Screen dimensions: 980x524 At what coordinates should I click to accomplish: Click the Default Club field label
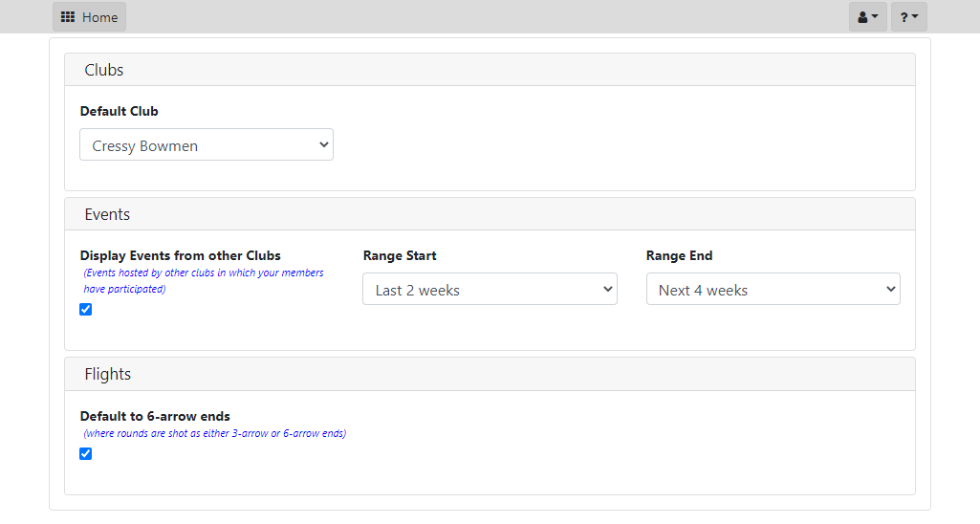(119, 111)
